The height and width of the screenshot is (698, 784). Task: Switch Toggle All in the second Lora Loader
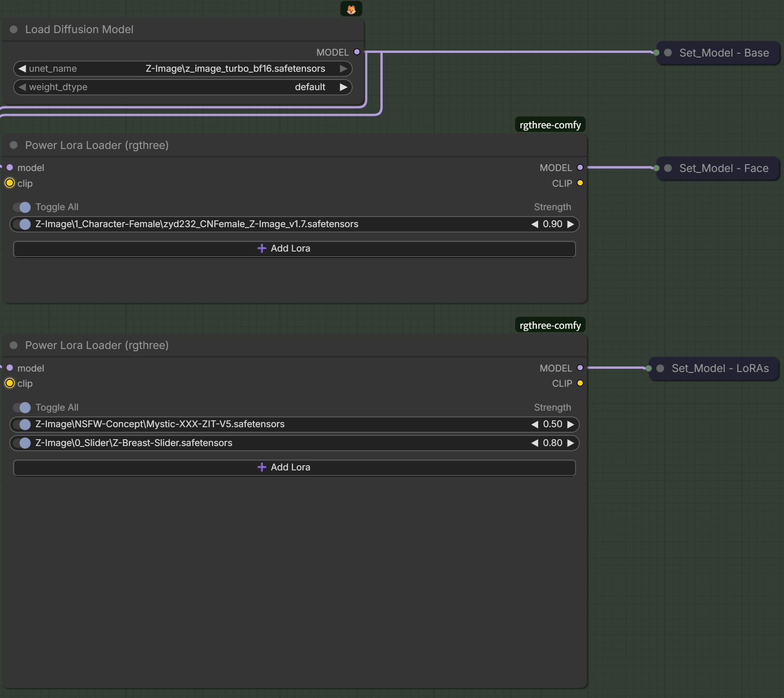22,407
